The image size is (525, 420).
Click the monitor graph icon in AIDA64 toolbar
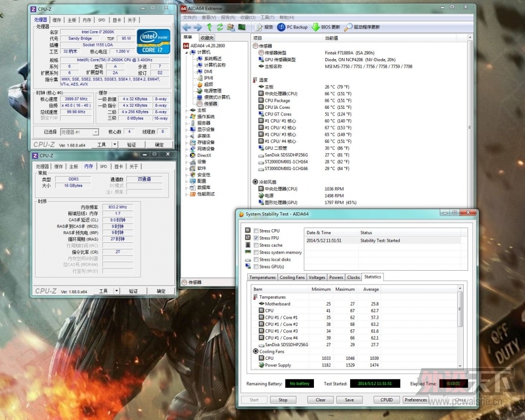click(242, 27)
